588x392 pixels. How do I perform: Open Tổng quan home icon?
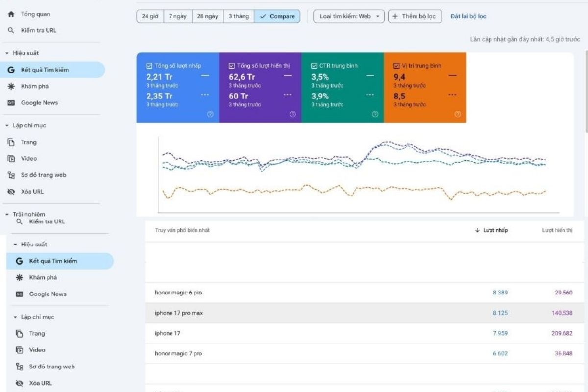tap(11, 14)
